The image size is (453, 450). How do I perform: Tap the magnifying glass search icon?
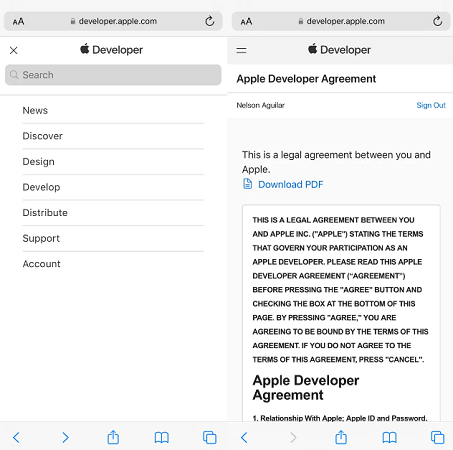click(14, 75)
